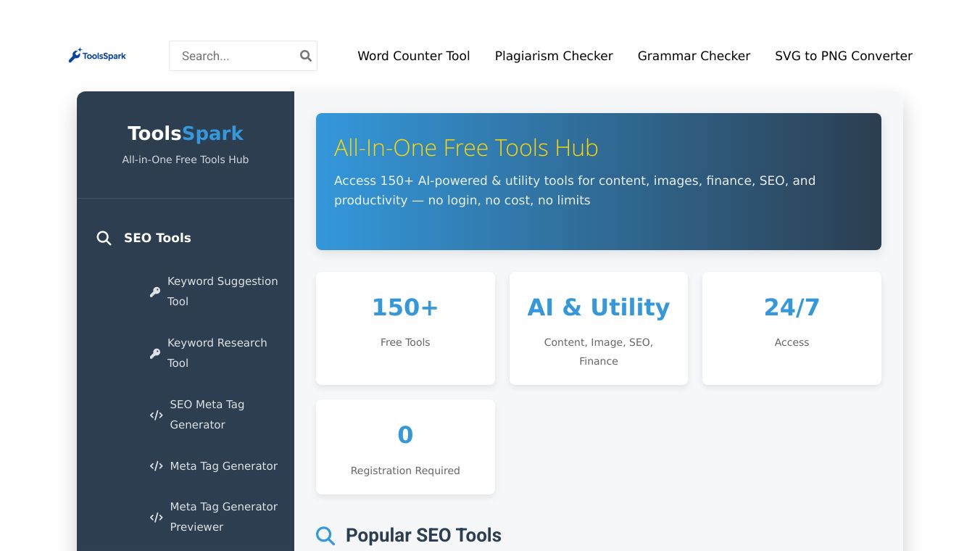The width and height of the screenshot is (980, 551).
Task: Click the Popular SEO Tools magnifier icon
Action: point(325,536)
